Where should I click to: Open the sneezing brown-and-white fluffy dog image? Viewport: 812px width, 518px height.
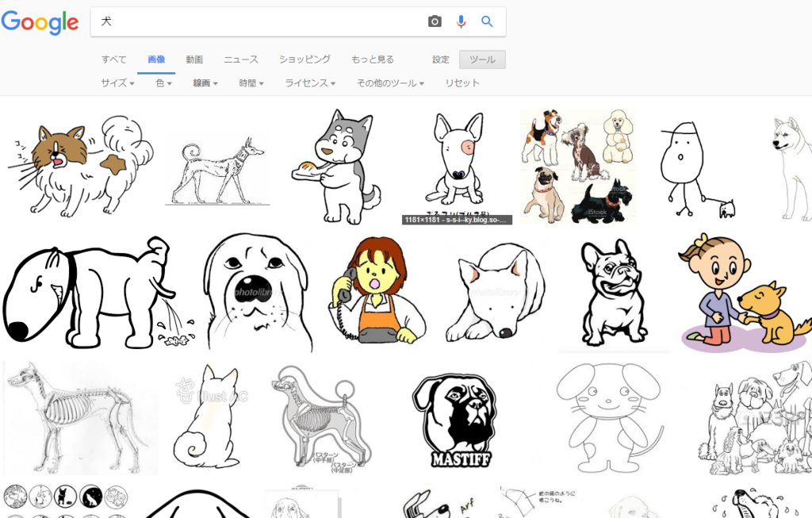pyautogui.click(x=80, y=167)
